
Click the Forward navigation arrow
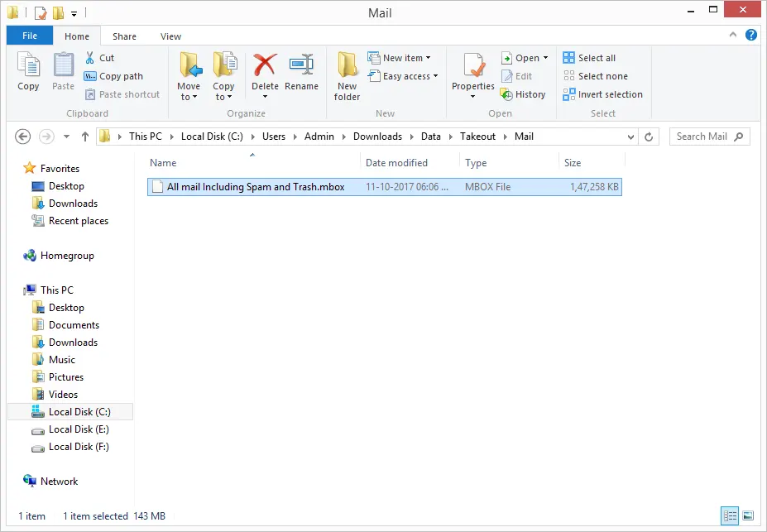click(x=46, y=137)
